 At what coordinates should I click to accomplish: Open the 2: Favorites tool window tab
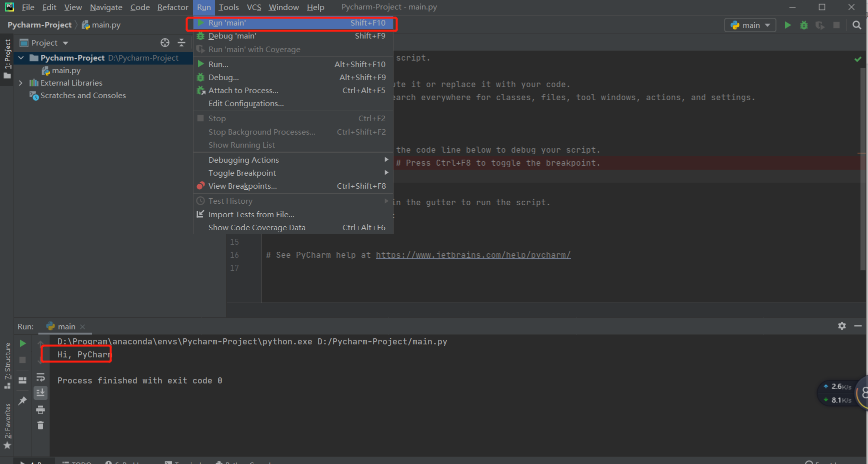7,426
